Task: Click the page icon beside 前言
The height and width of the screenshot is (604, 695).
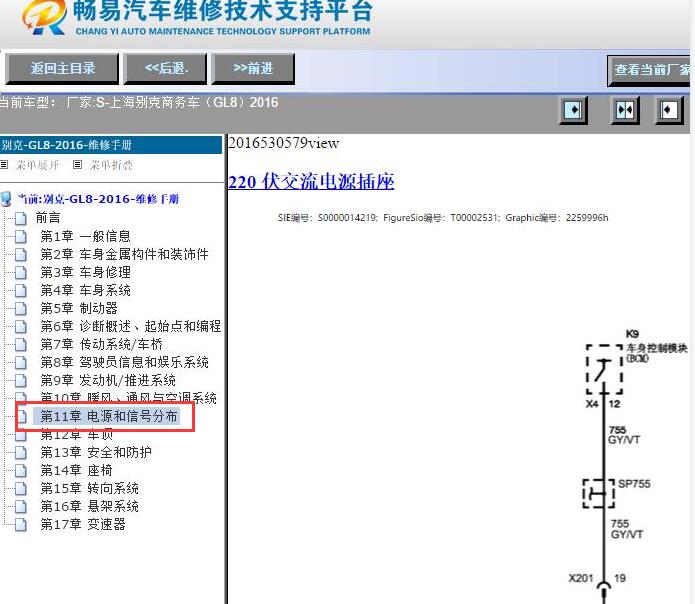Action: point(21,218)
